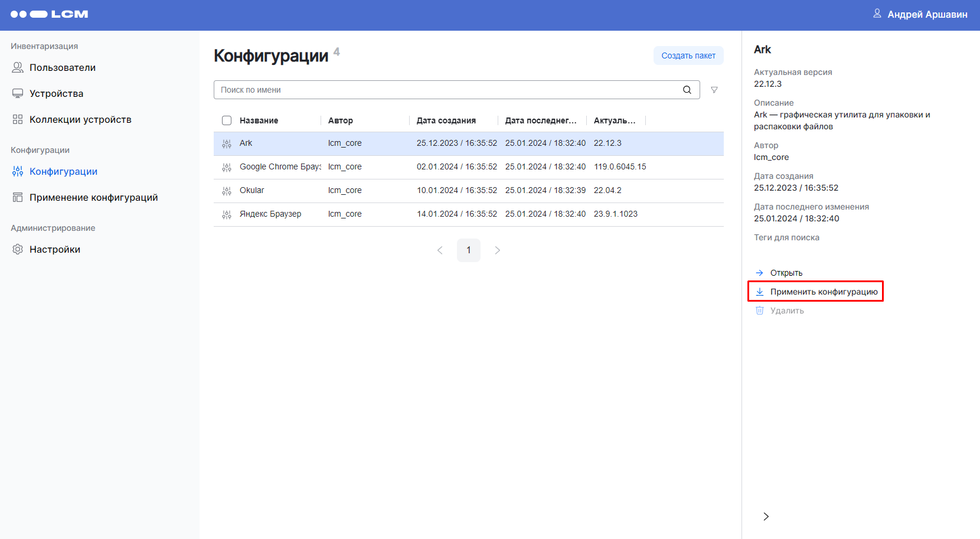Screen dimensions: 980x539
Task: Focus the Поиск по имени search field
Action: [449, 90]
